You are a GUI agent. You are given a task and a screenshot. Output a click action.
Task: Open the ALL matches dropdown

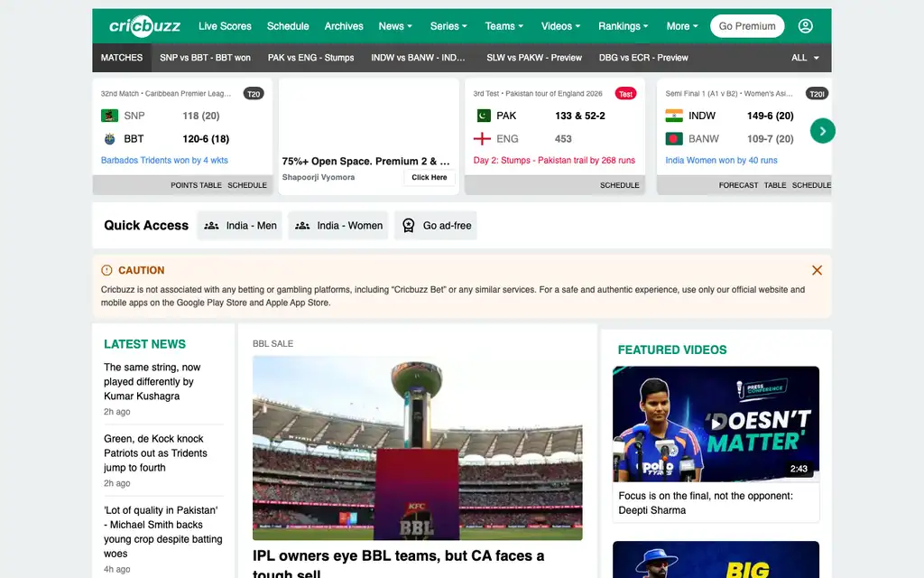point(805,58)
